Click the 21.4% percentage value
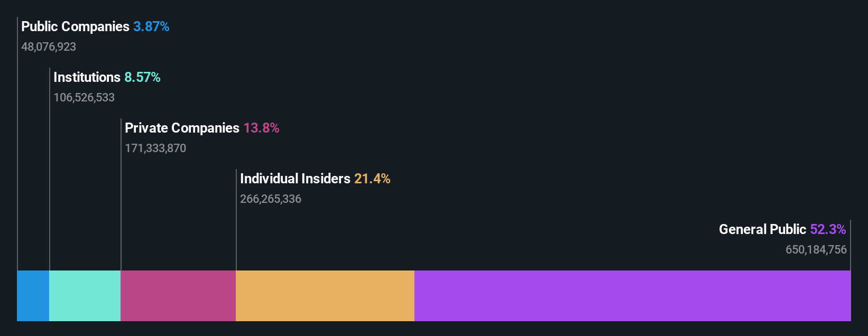 click(372, 179)
